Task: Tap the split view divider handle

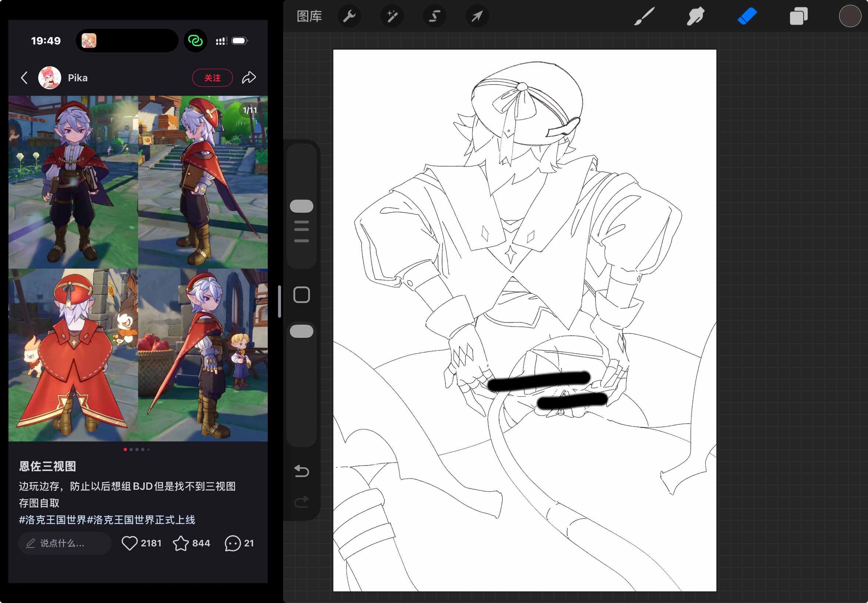Action: 279,301
